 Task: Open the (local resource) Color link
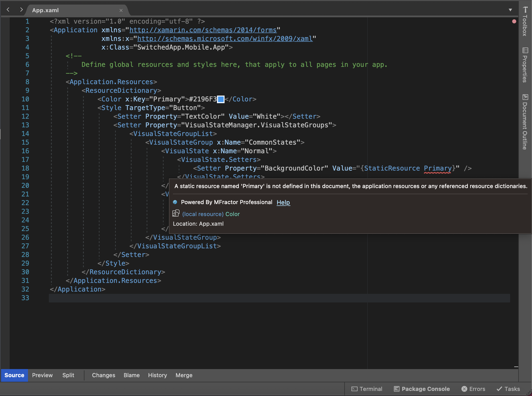[x=211, y=214]
